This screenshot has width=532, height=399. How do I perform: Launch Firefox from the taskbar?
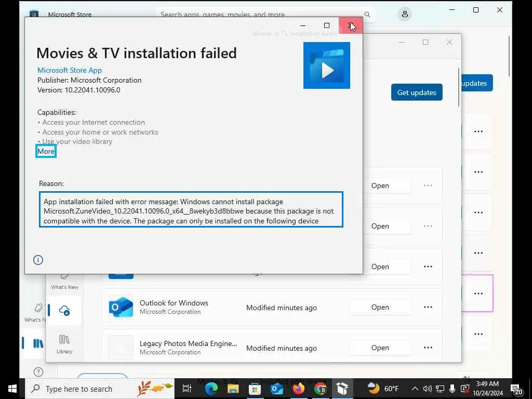(x=299, y=389)
